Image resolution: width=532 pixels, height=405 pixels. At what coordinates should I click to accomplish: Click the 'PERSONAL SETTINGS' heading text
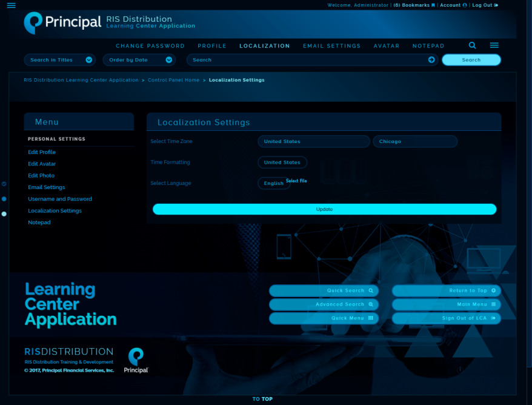point(56,139)
